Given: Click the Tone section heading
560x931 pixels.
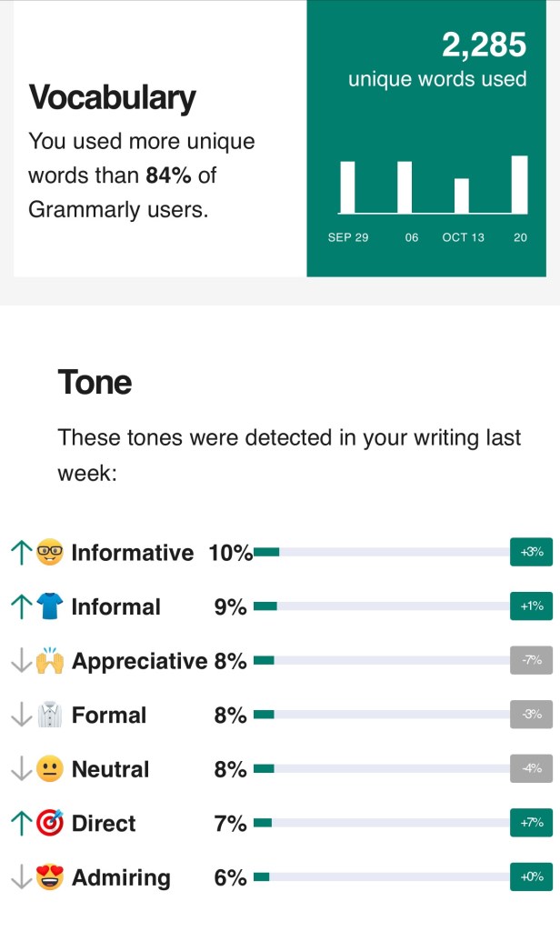Looking at the screenshot, I should pos(95,382).
